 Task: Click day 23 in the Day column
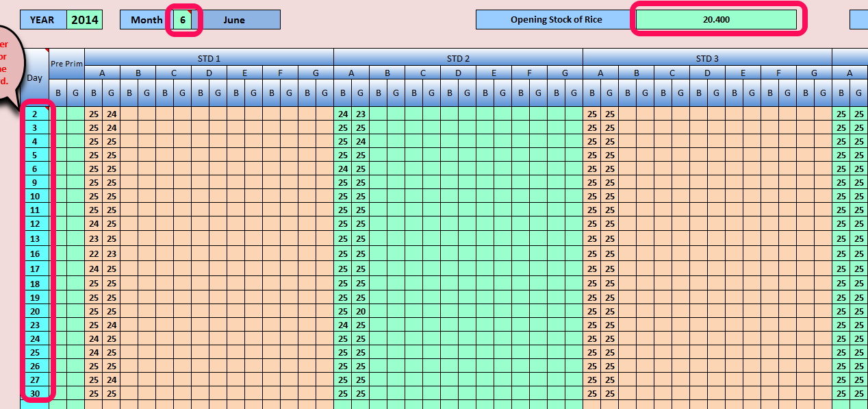34,325
